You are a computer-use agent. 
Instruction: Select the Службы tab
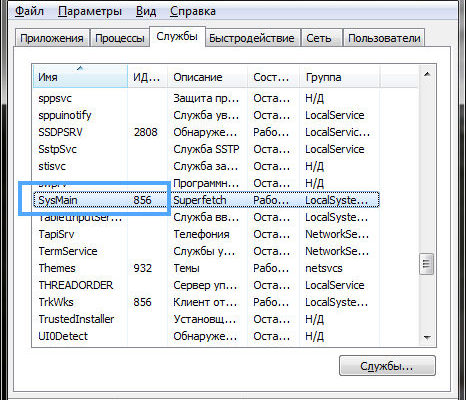pyautogui.click(x=177, y=36)
